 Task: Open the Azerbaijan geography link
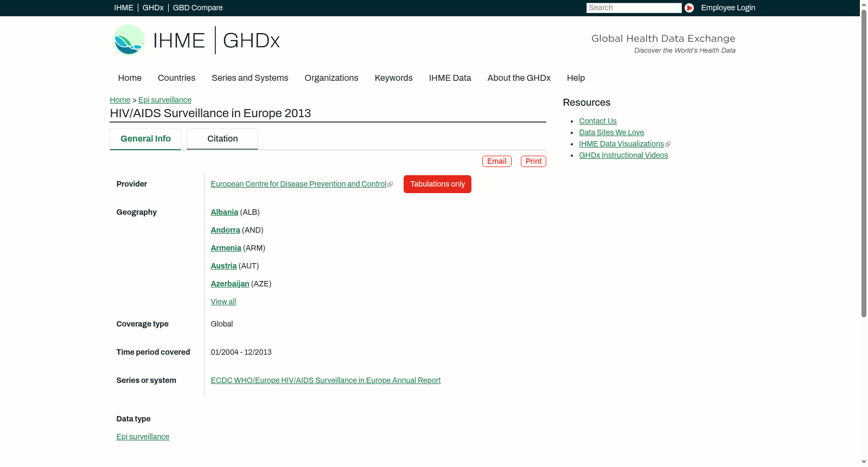[x=230, y=284]
